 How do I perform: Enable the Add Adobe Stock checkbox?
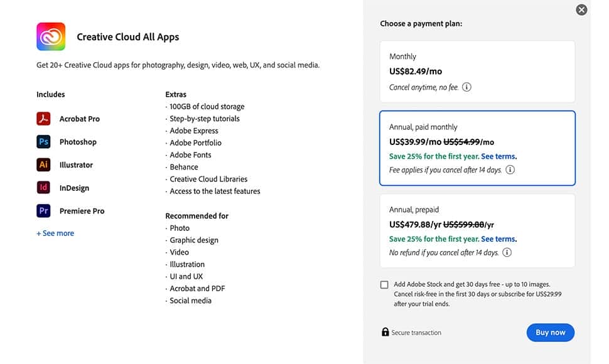click(384, 285)
